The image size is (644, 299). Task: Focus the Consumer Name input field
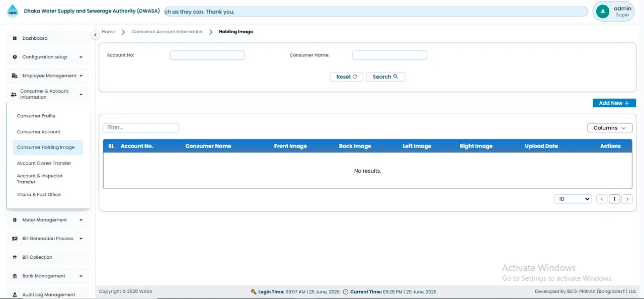tap(390, 55)
